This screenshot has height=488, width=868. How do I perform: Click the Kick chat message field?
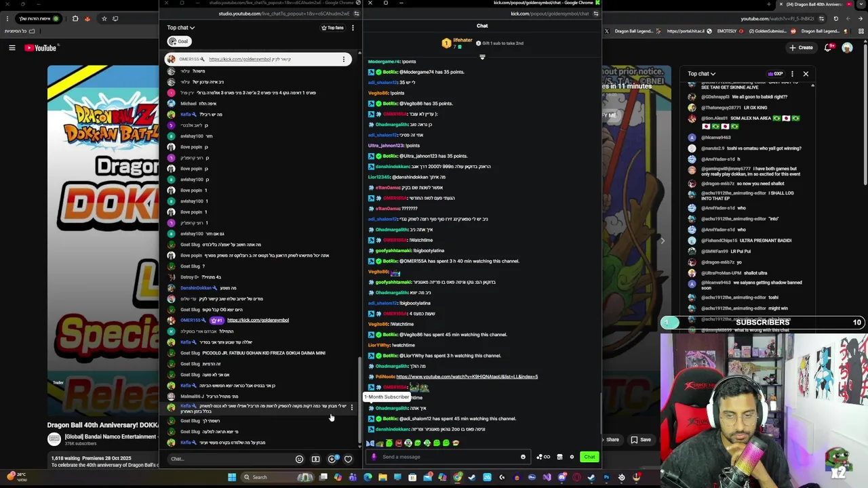coord(448,457)
